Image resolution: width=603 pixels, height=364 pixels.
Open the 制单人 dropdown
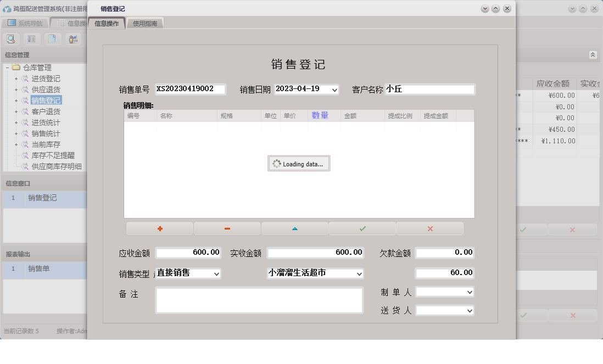coord(468,292)
